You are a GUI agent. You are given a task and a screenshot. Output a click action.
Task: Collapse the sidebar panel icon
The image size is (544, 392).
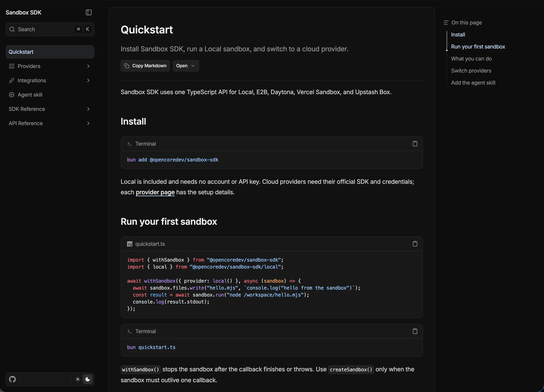(89, 12)
